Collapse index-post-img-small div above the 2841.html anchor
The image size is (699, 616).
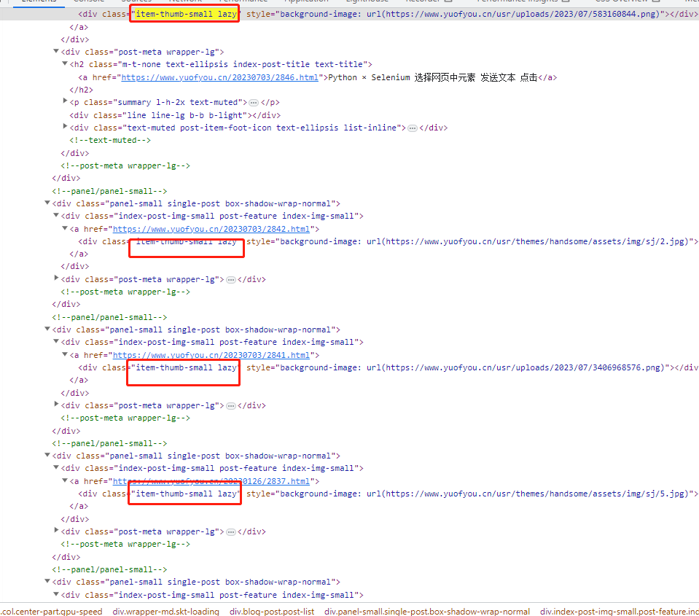(x=56, y=342)
